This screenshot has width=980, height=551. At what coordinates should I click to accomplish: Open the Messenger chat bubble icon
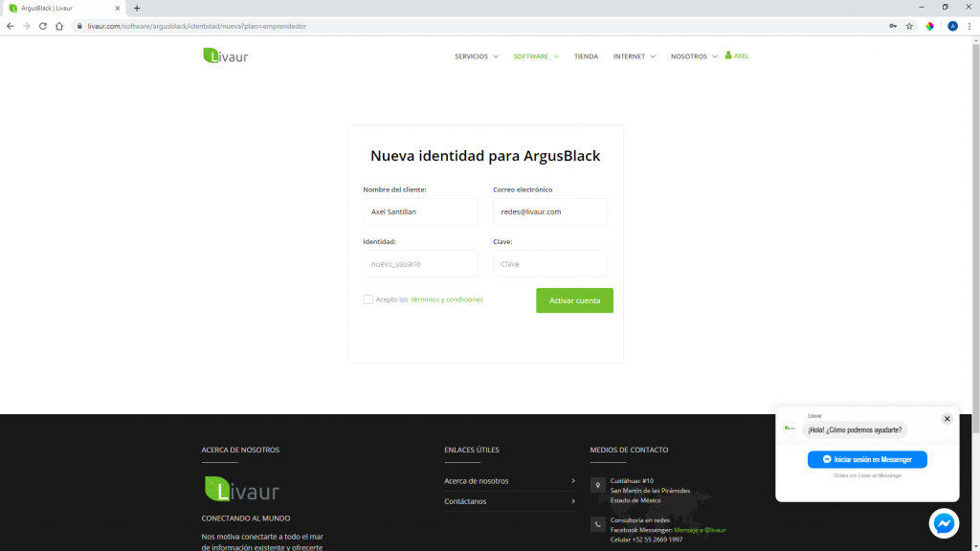coord(944,523)
